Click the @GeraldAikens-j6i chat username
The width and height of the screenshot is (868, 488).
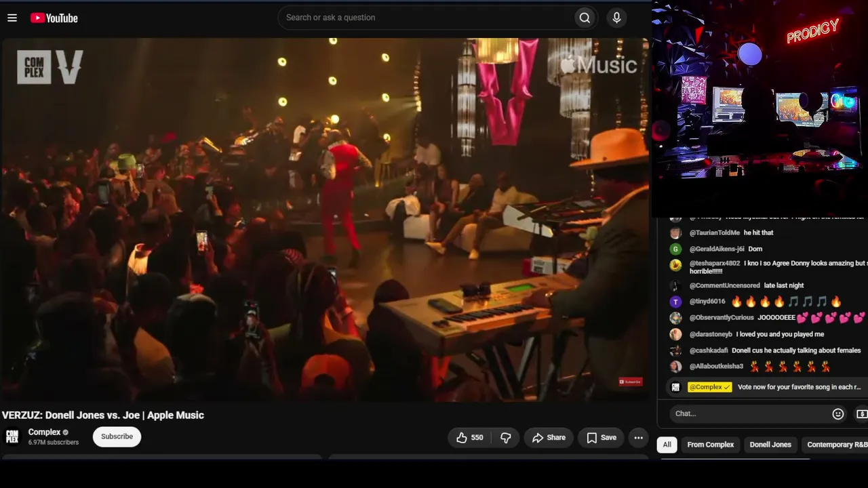coord(717,249)
